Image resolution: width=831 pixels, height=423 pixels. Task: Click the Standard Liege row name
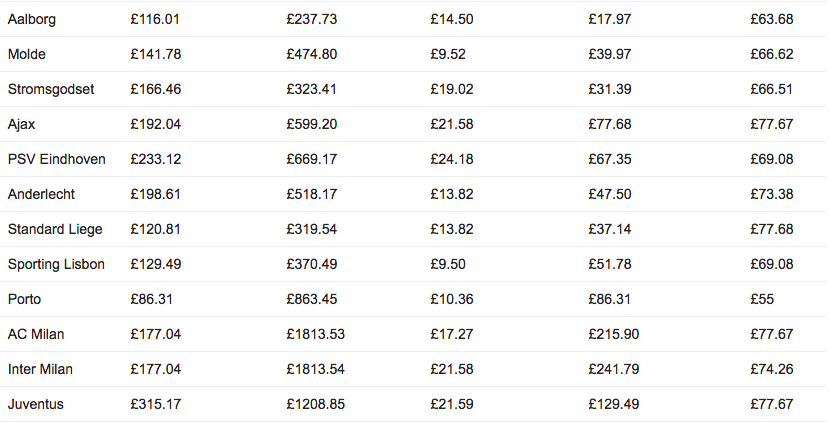[55, 230]
